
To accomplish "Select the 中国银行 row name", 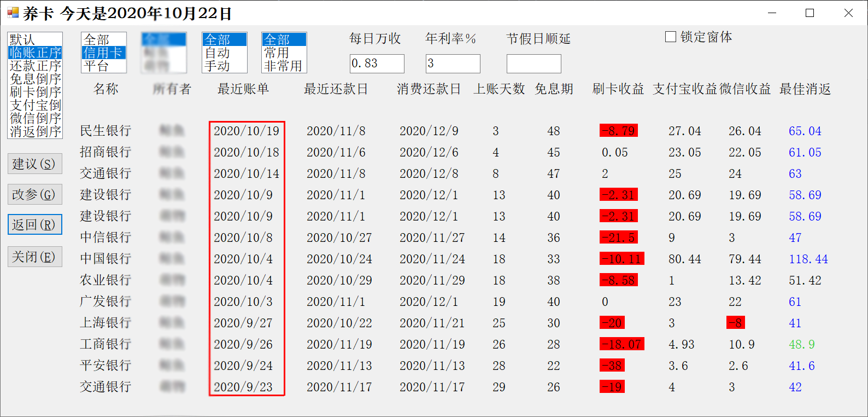I will click(x=105, y=259).
